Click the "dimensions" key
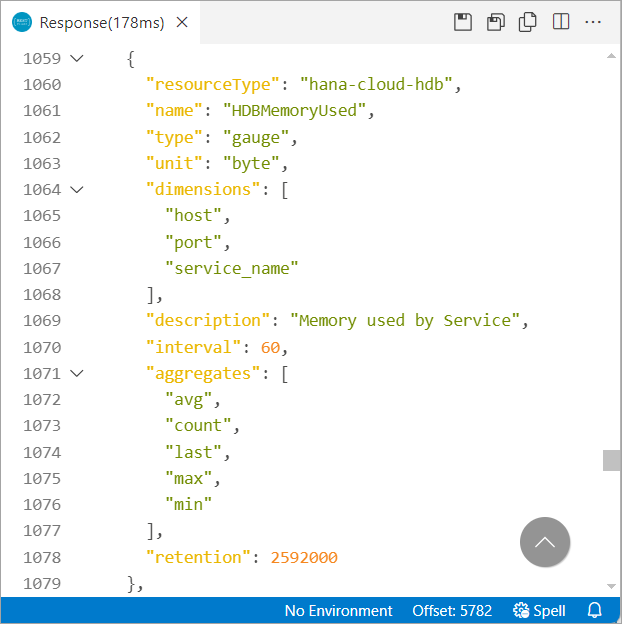 click(203, 189)
